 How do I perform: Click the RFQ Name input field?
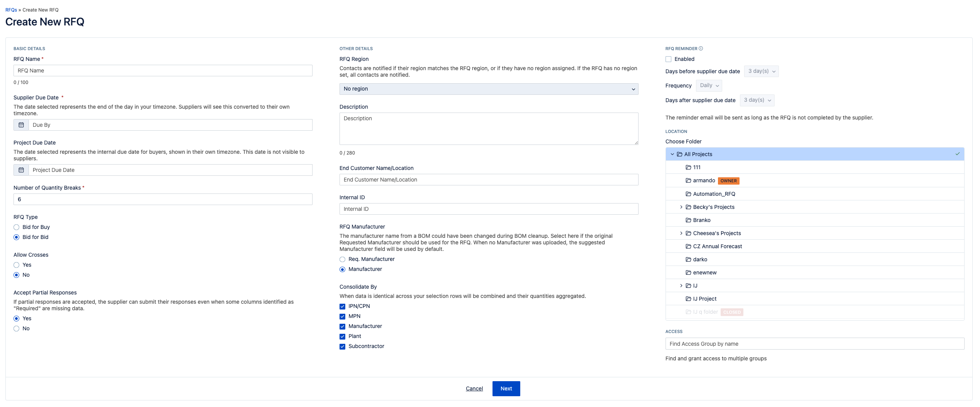coord(163,71)
